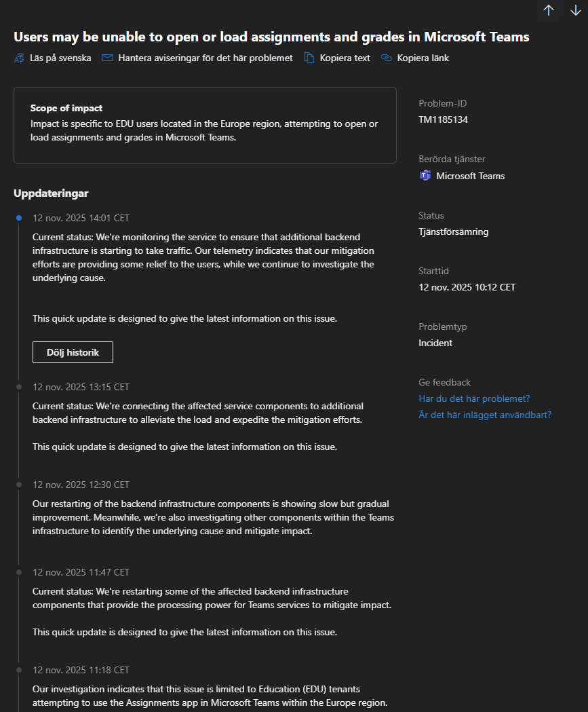Select the 12:30 CET timeline dot
This screenshot has height=712, width=588.
click(19, 485)
